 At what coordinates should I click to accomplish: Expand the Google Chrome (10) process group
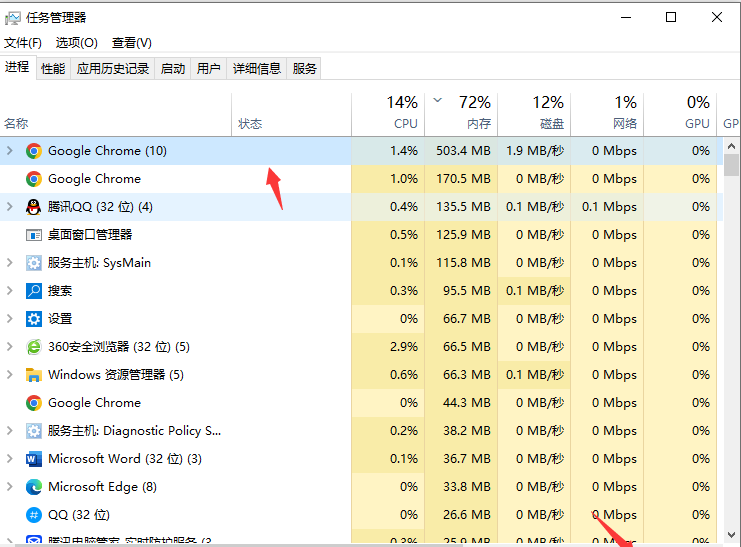[x=9, y=151]
